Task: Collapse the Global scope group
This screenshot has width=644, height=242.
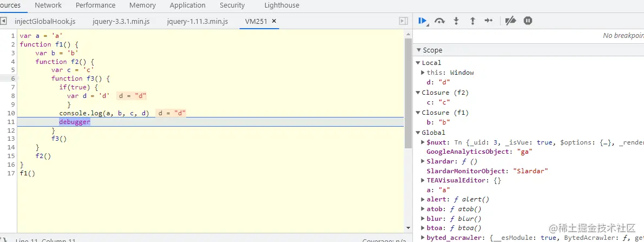Action: 418,133
